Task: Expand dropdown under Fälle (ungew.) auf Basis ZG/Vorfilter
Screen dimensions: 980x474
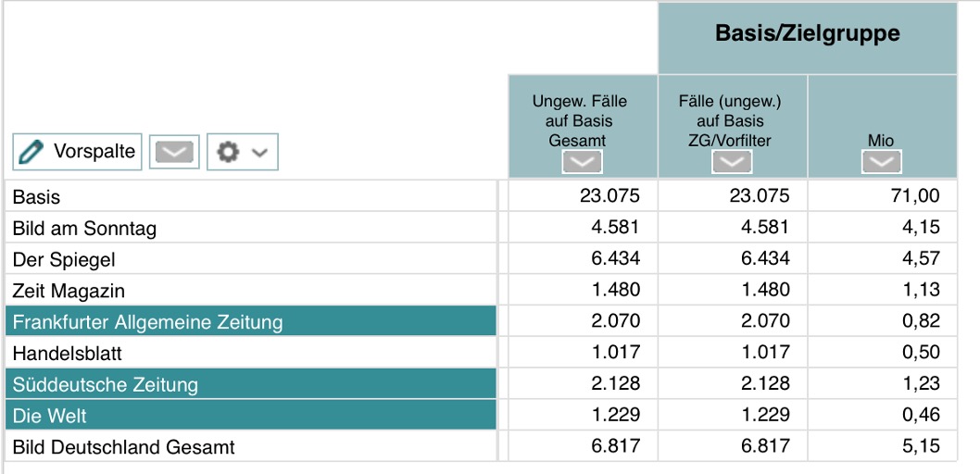Action: [x=732, y=163]
